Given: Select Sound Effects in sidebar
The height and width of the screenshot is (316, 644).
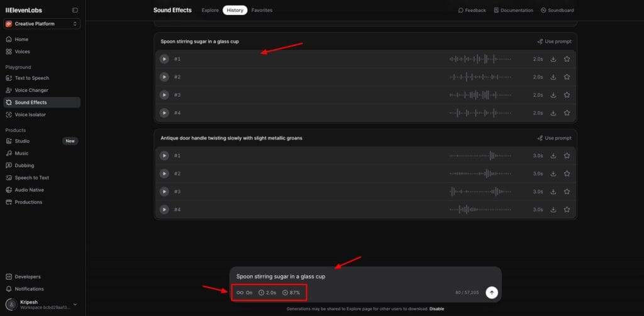Looking at the screenshot, I should (42, 102).
